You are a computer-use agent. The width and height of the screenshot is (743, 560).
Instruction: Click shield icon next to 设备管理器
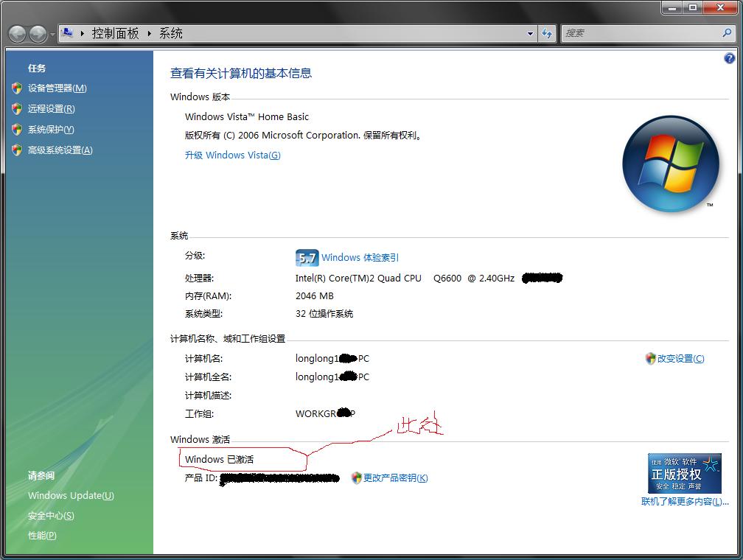(17, 88)
